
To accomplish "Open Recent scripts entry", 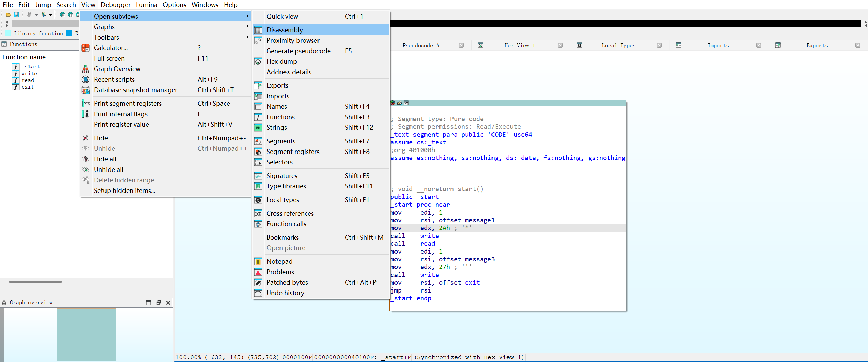I will coord(166,79).
